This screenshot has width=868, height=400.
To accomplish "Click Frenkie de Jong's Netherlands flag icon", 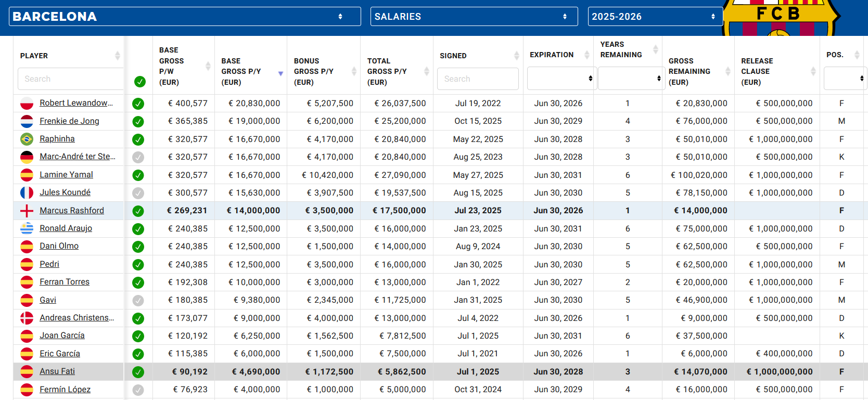I will (27, 121).
